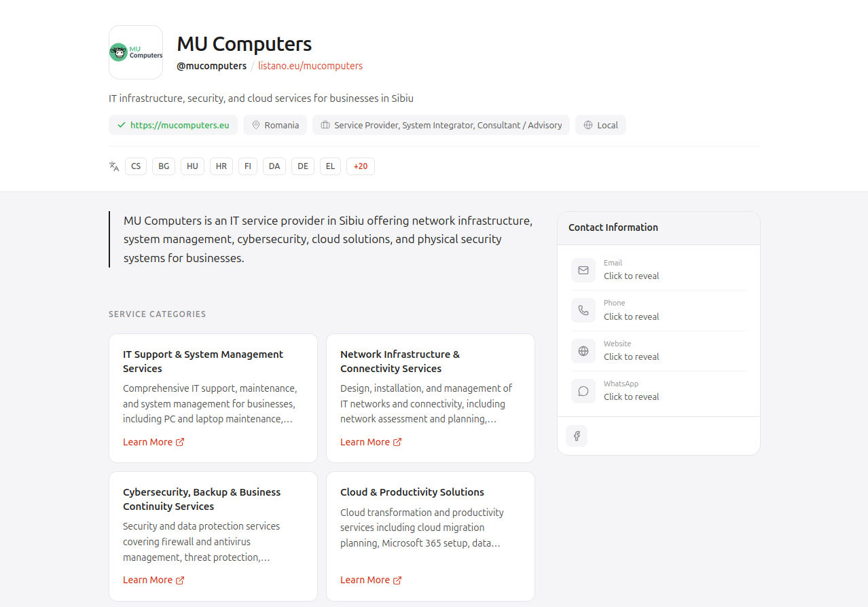Select the DE language badge
This screenshot has height=607, width=868.
click(303, 166)
